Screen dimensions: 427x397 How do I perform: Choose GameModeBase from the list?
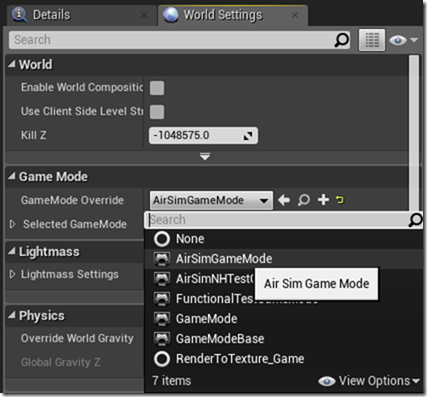click(283, 339)
